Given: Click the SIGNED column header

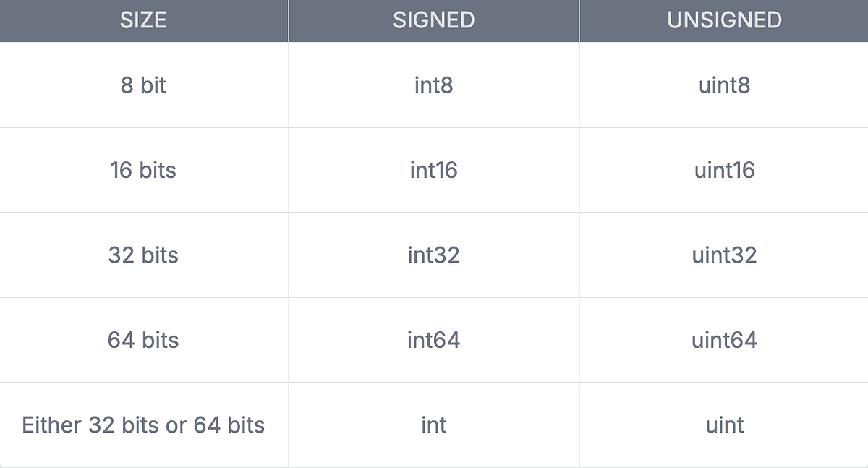Looking at the screenshot, I should pos(434,20).
